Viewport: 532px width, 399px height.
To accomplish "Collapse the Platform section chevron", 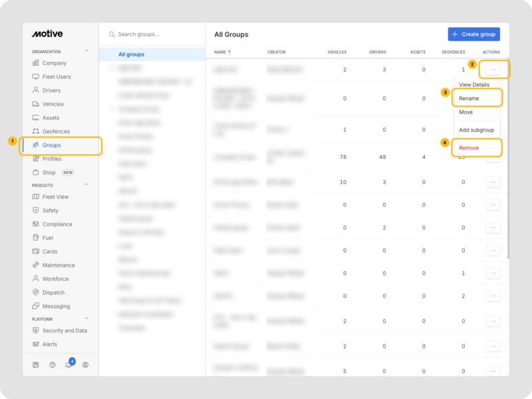I will click(86, 319).
